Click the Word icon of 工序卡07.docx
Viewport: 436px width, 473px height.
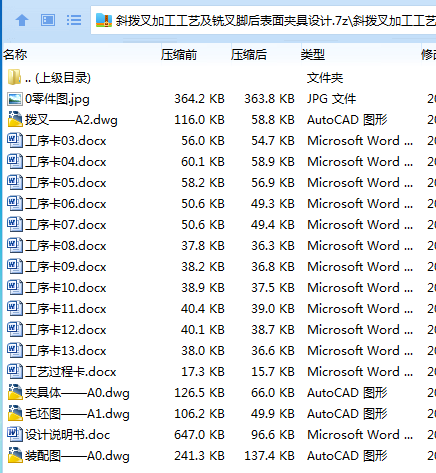(15, 224)
